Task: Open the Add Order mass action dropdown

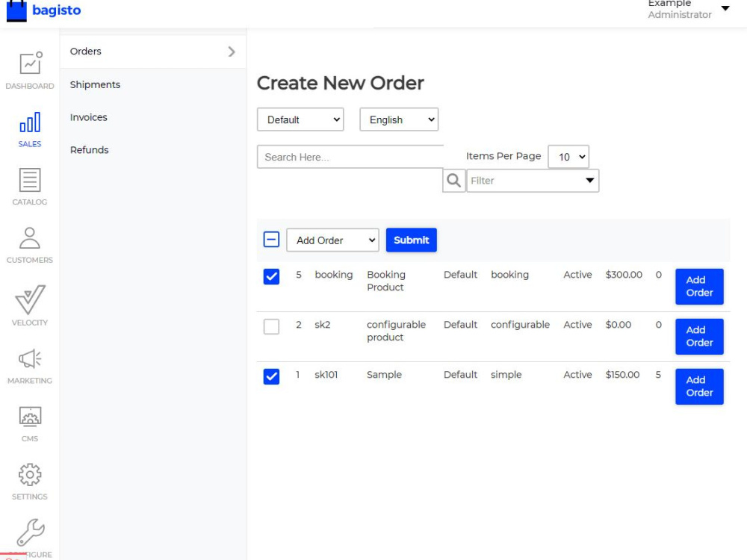Action: point(332,240)
